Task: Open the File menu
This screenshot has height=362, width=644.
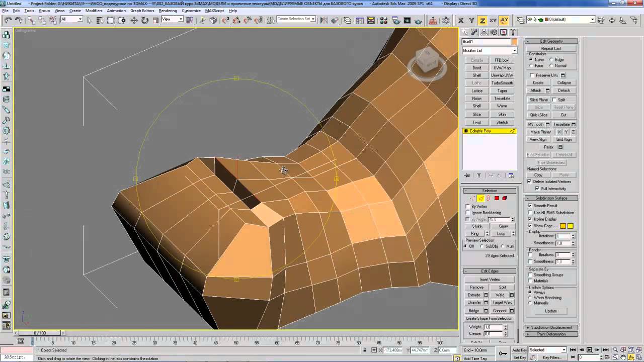Action: pyautogui.click(x=5, y=11)
